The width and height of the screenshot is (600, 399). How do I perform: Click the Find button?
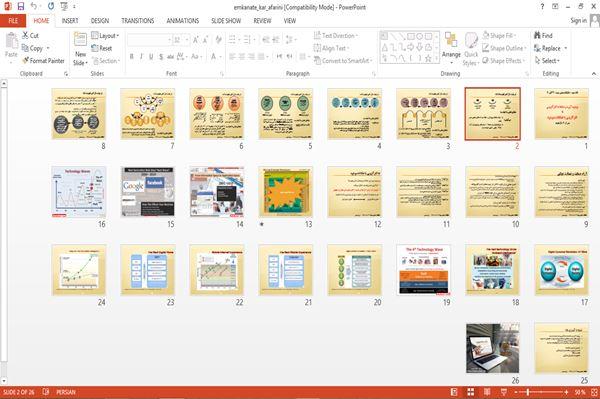[543, 36]
